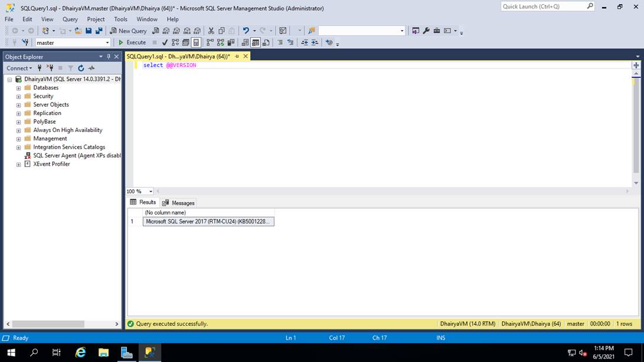Image resolution: width=644 pixels, height=362 pixels.
Task: Parse the current query syntax
Action: (x=164, y=42)
